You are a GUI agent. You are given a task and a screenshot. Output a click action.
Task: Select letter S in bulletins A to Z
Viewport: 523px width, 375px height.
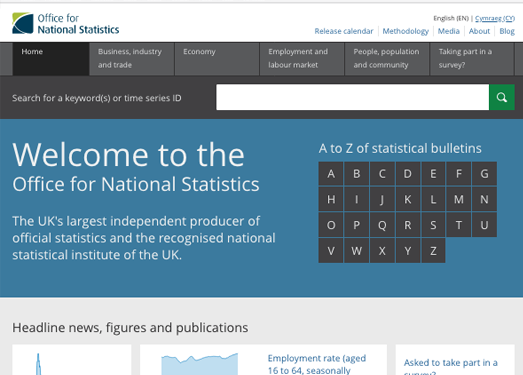tap(433, 225)
